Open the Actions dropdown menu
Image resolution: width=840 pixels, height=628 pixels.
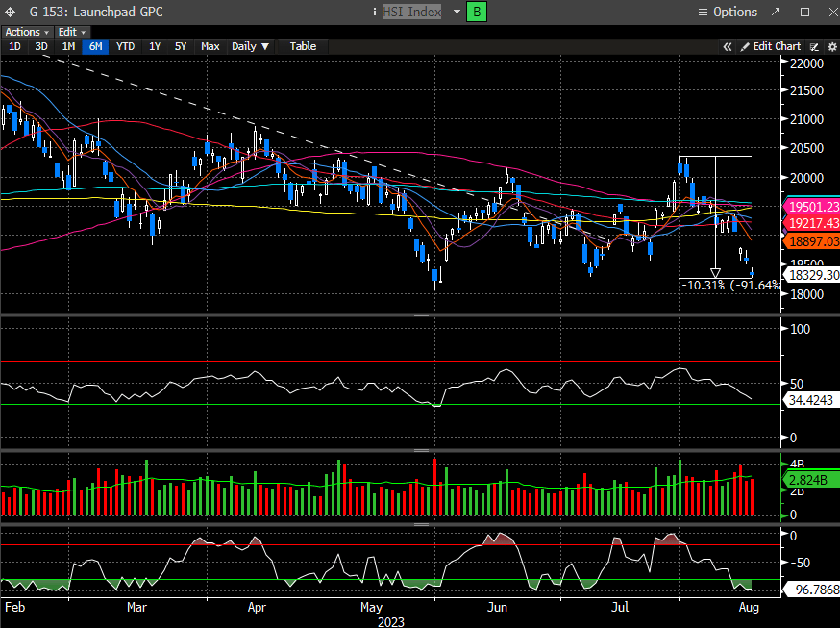click(27, 32)
